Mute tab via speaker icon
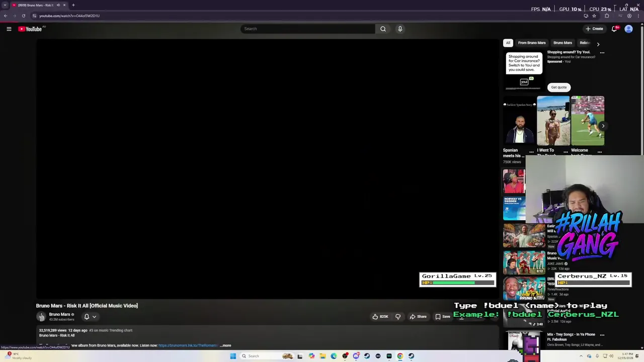 pos(58,5)
